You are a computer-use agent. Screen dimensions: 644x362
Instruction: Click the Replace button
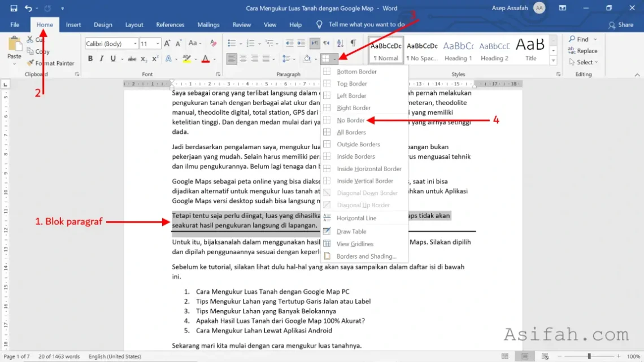point(583,51)
